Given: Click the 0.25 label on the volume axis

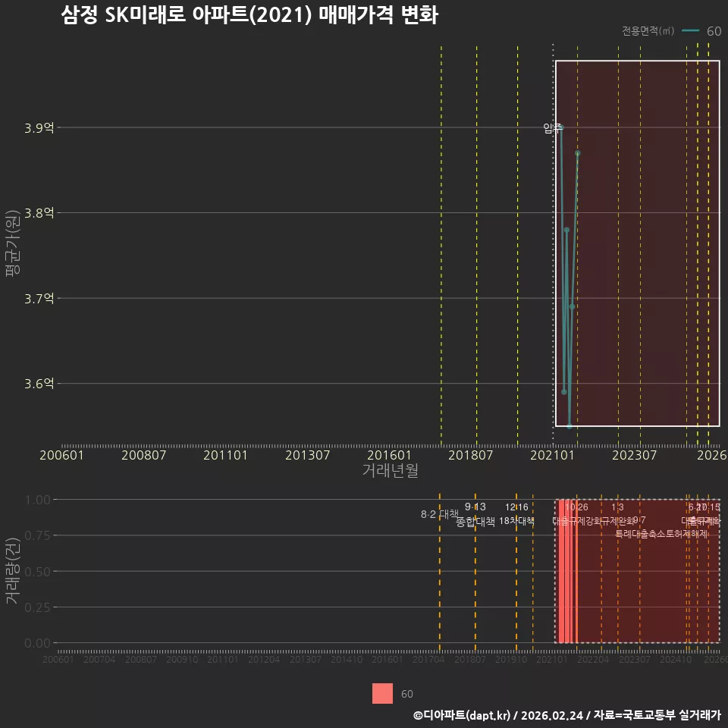Looking at the screenshot, I should pyautogui.click(x=38, y=607).
